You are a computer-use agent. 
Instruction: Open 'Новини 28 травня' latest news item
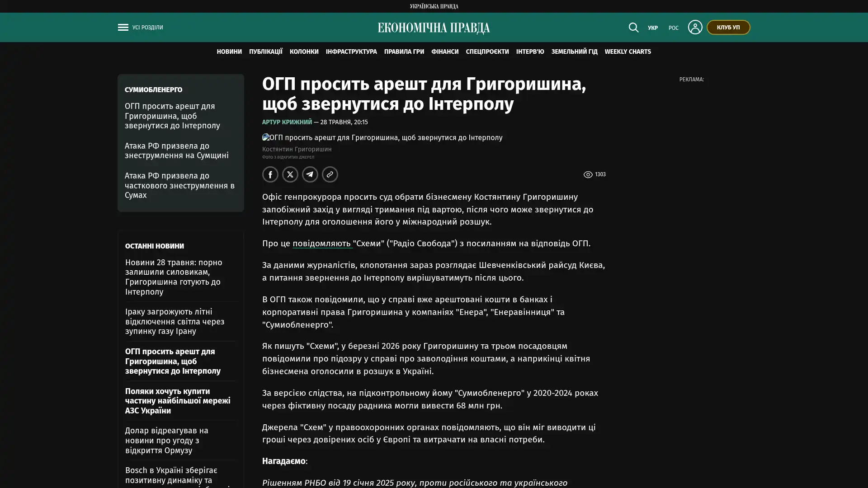[174, 277]
